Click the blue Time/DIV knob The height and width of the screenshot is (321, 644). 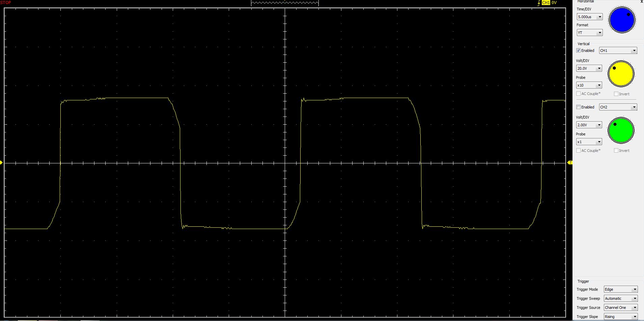(622, 20)
